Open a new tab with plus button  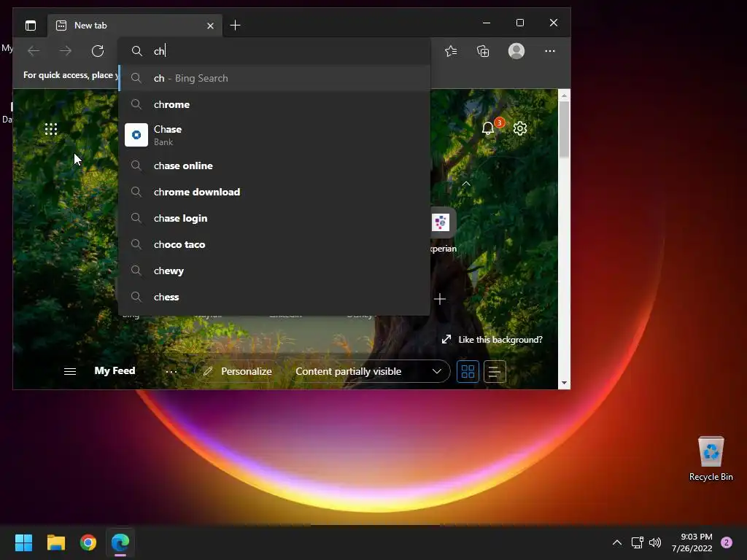coord(235,26)
